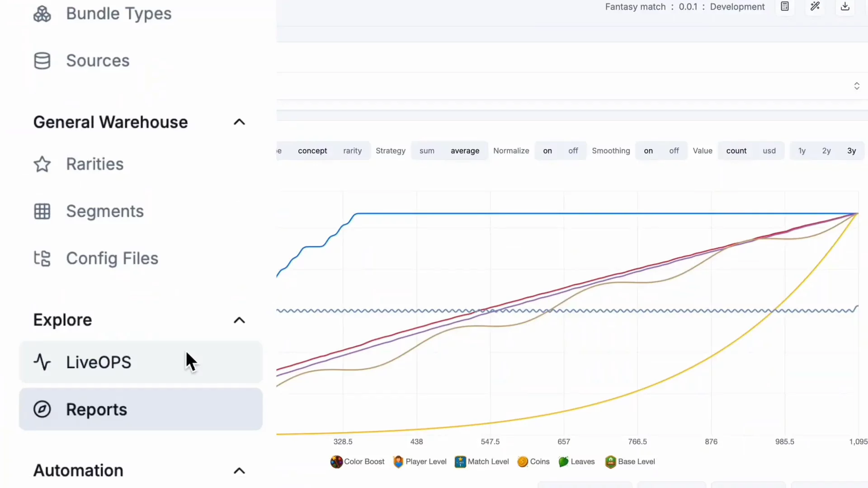Image resolution: width=868 pixels, height=488 pixels.
Task: Select the sum strategy option
Action: tap(427, 151)
